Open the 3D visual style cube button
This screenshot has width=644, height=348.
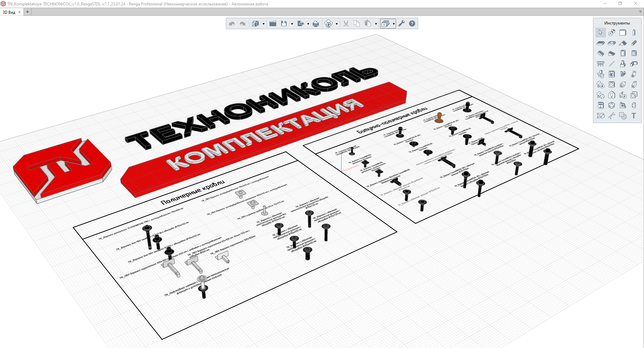(255, 23)
